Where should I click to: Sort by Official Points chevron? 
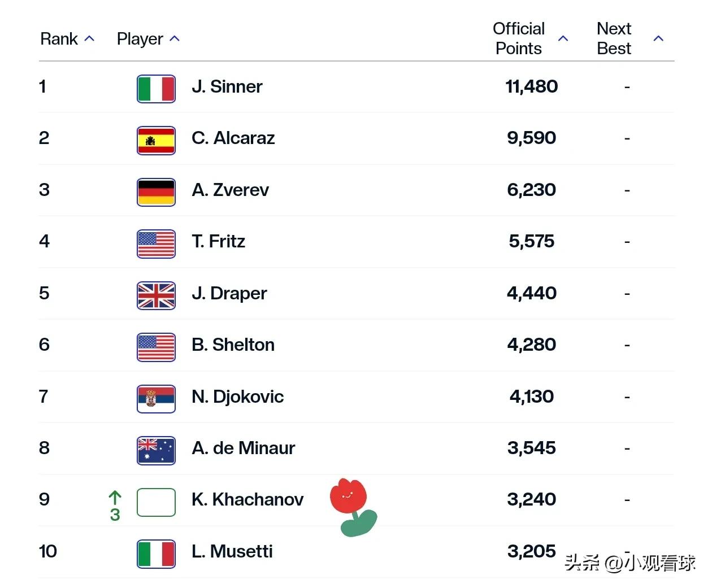(563, 38)
